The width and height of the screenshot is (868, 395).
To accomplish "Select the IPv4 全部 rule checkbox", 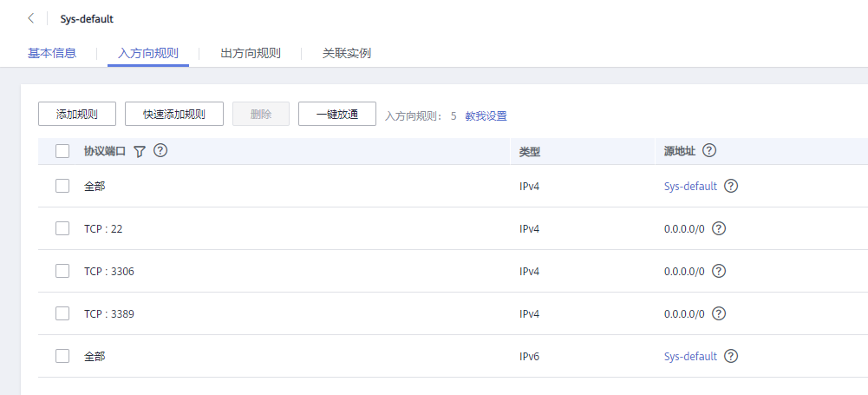I will (62, 186).
